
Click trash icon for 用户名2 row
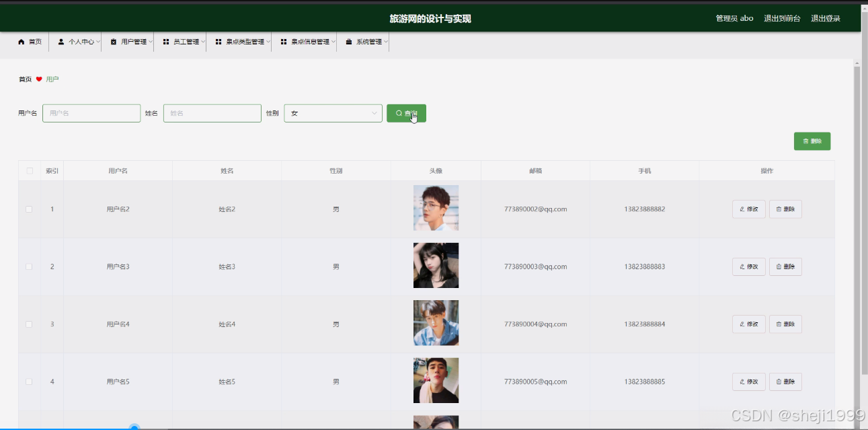(779, 209)
